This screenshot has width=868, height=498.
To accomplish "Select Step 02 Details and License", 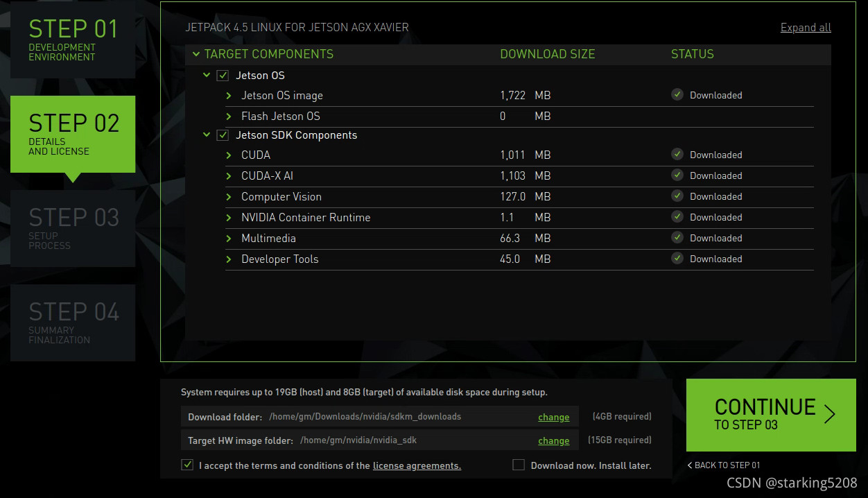I will point(73,134).
